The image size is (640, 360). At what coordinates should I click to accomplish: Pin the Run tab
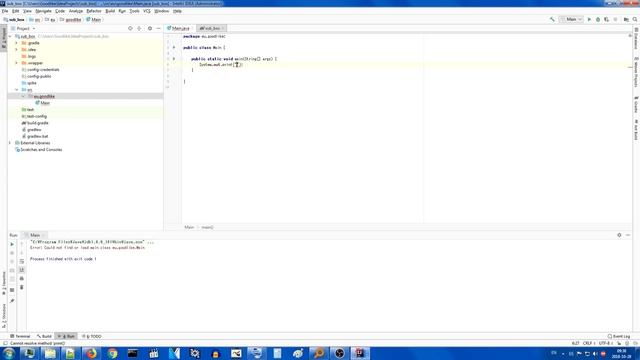[12, 301]
